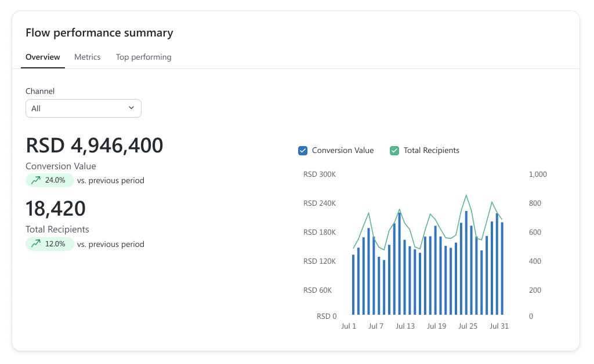Click the Channel field label

pos(40,91)
